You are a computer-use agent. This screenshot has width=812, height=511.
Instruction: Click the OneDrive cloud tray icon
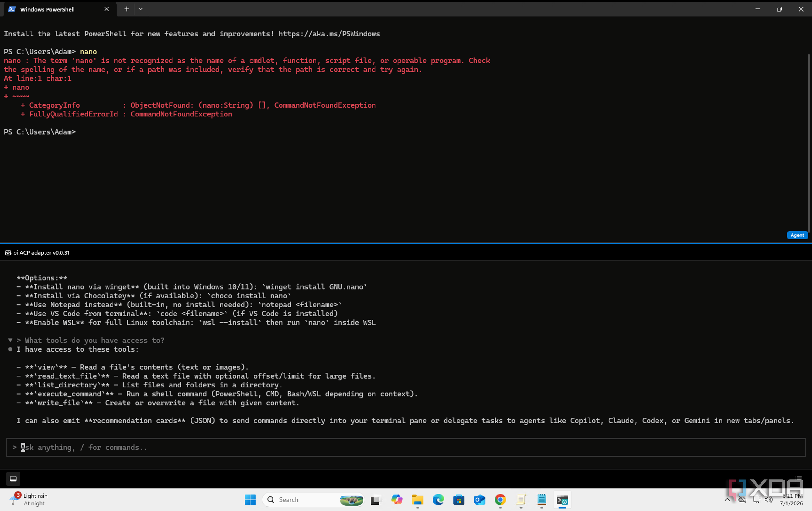tap(742, 499)
